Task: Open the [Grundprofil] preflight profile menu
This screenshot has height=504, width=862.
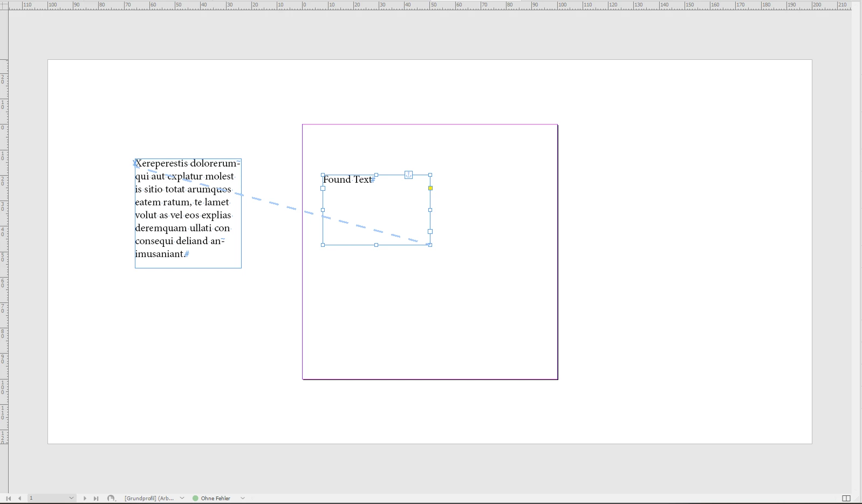Action: [x=182, y=498]
